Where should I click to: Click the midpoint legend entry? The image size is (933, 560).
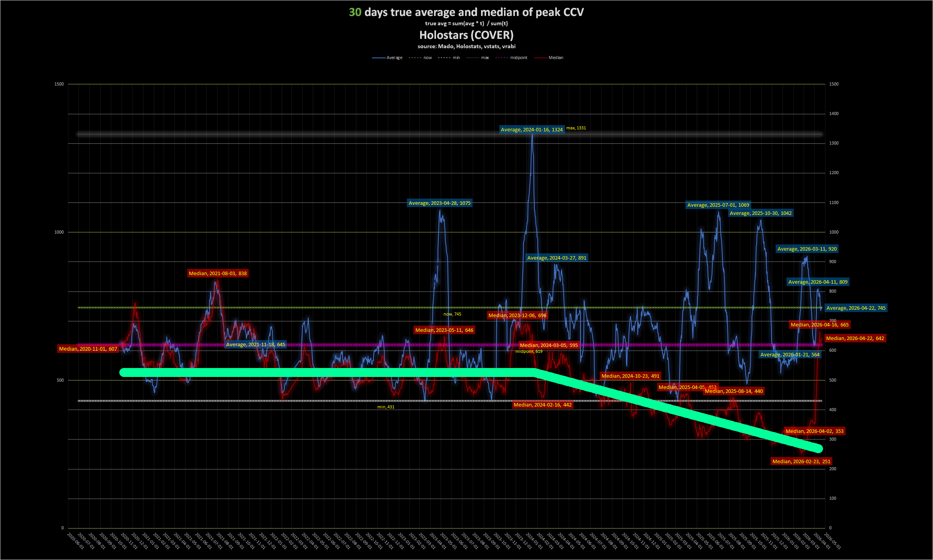point(518,58)
